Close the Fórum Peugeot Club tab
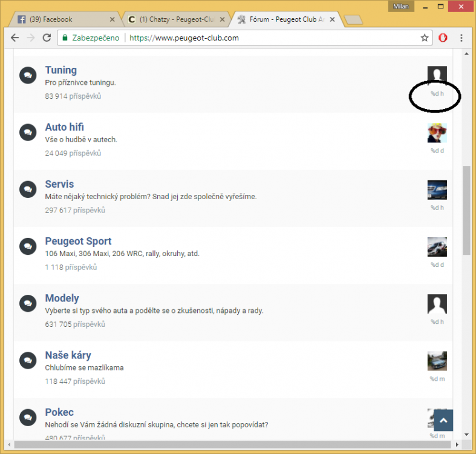This screenshot has width=476, height=454. [333, 19]
